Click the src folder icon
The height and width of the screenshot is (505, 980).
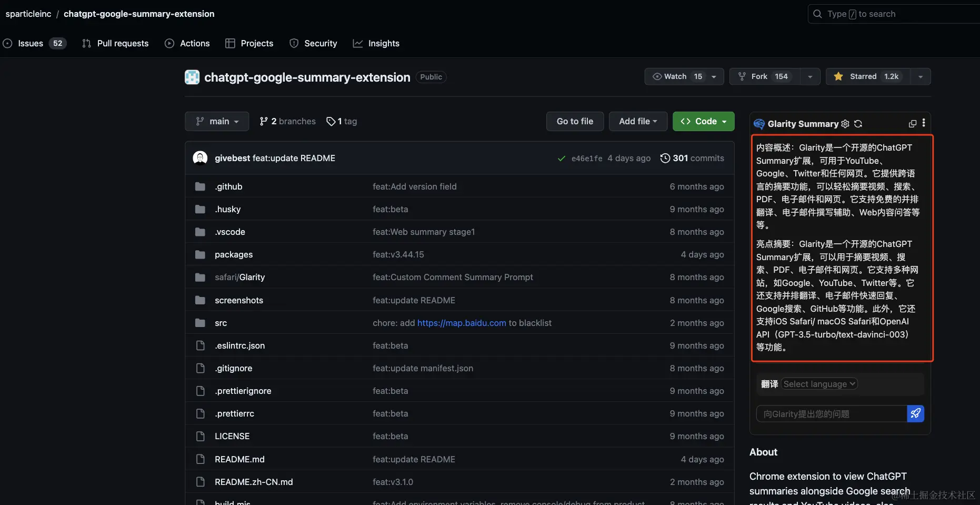click(x=200, y=323)
